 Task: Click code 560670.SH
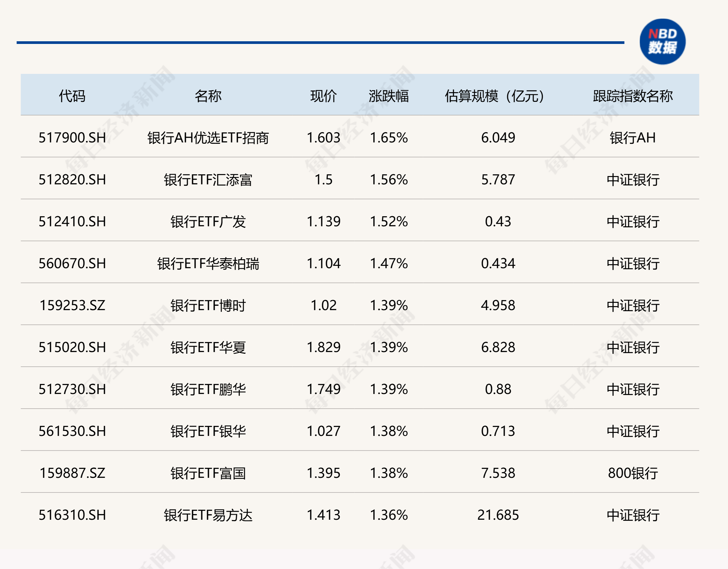click(72, 264)
